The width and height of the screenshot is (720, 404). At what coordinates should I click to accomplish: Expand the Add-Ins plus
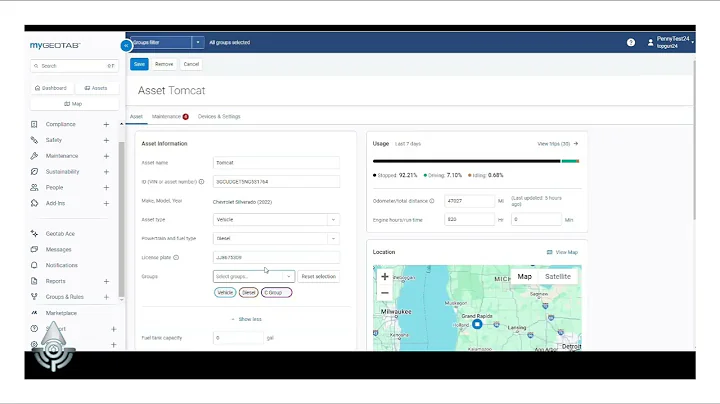pos(106,203)
